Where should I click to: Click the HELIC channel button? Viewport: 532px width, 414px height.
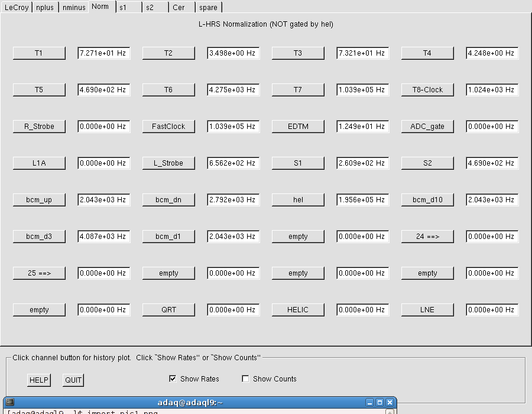point(298,310)
